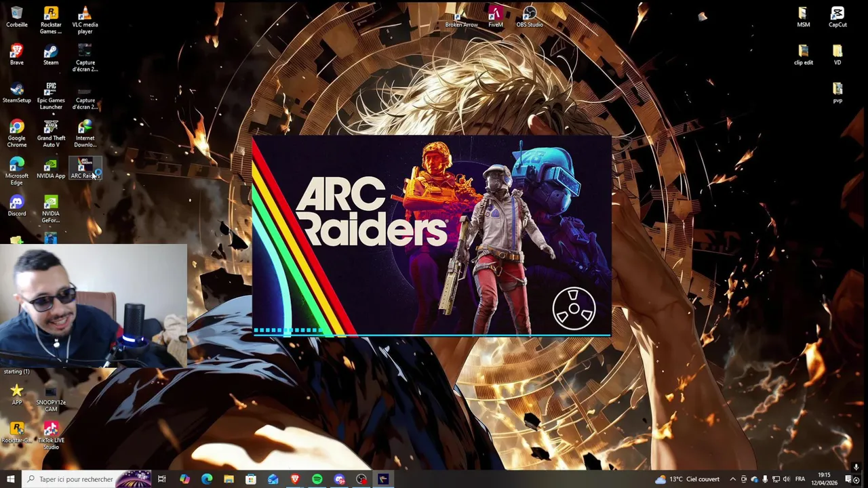Open the MSM folder icon
This screenshot has height=488, width=868.
click(x=804, y=17)
